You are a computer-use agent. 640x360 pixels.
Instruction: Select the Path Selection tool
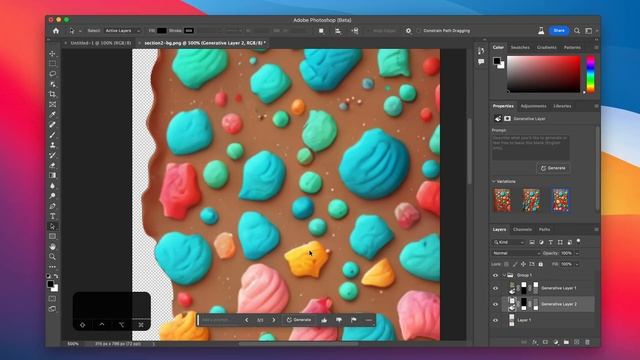(53, 226)
